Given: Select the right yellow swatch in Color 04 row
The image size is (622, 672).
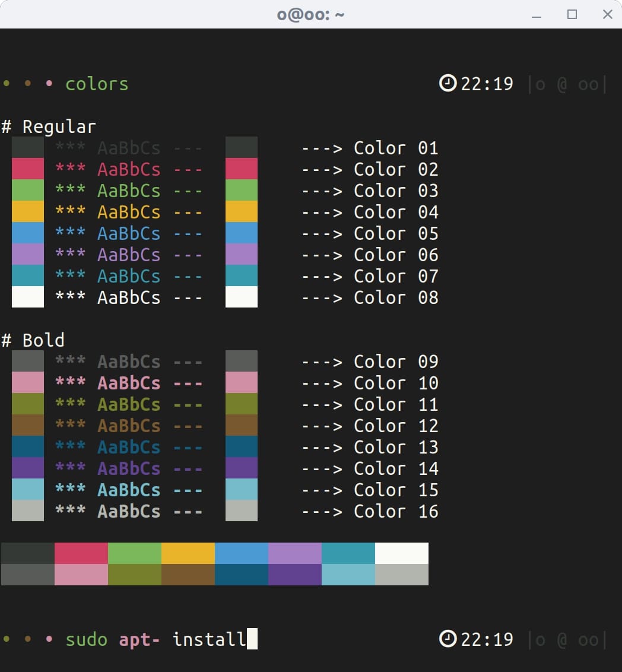Looking at the screenshot, I should click(242, 211).
